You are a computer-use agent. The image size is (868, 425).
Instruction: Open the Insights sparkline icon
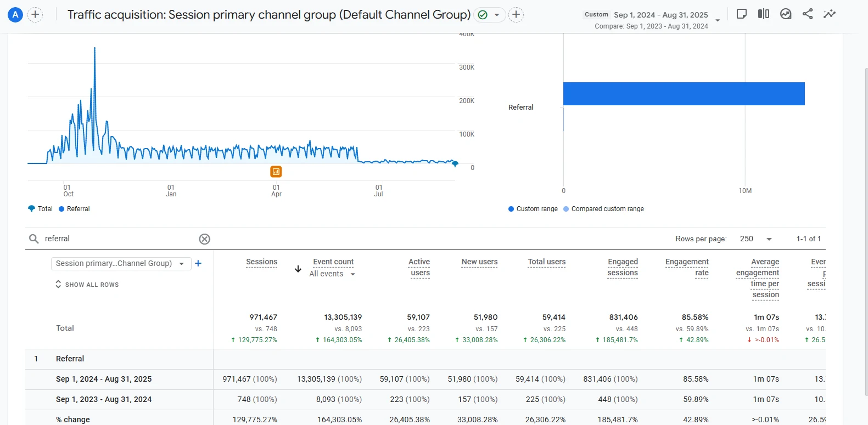coord(829,14)
